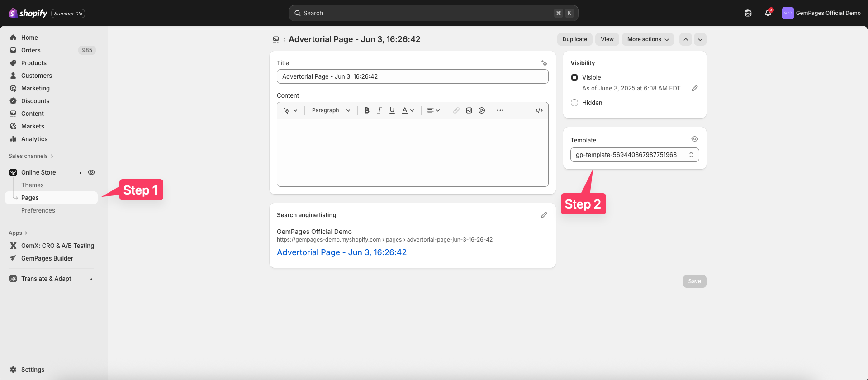This screenshot has width=868, height=380.
Task: Click View button
Action: click(607, 39)
